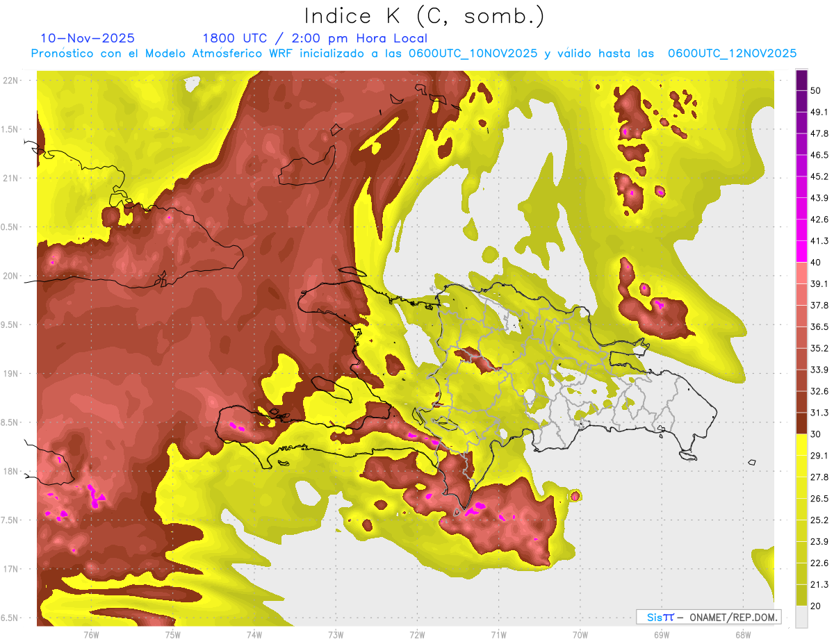Viewport: 834px width, 644px height.
Task: Click the longitude label "72W"
Action: point(417,634)
